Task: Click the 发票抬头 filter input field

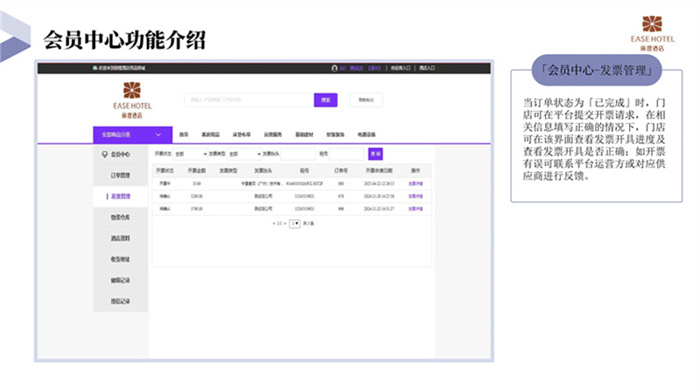Action: click(298, 154)
